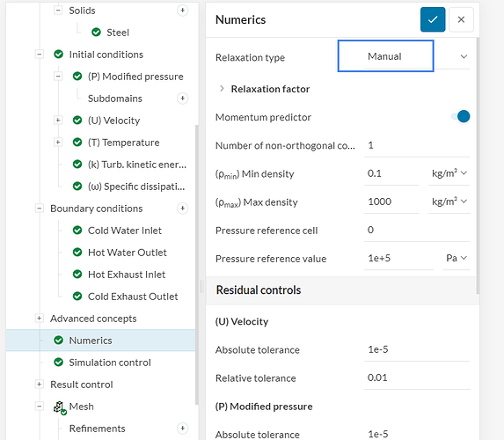504x440 pixels.
Task: Add a subdomain using the plus icon
Action: click(183, 98)
